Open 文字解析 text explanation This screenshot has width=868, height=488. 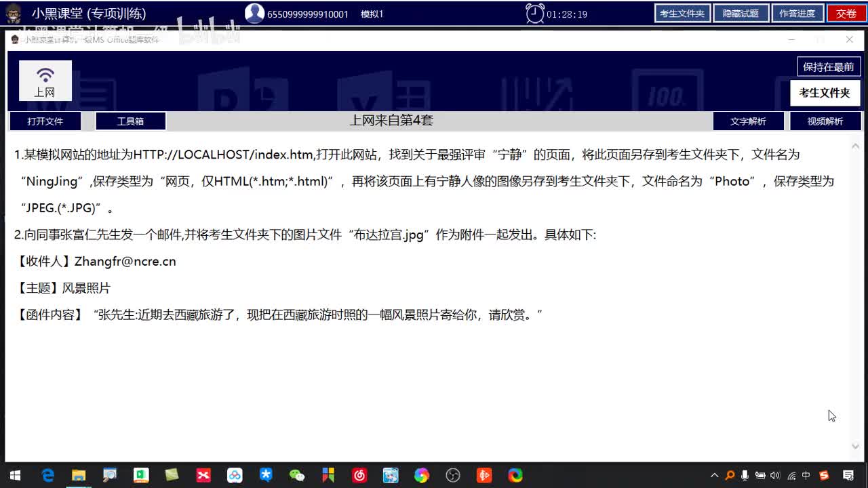click(748, 121)
